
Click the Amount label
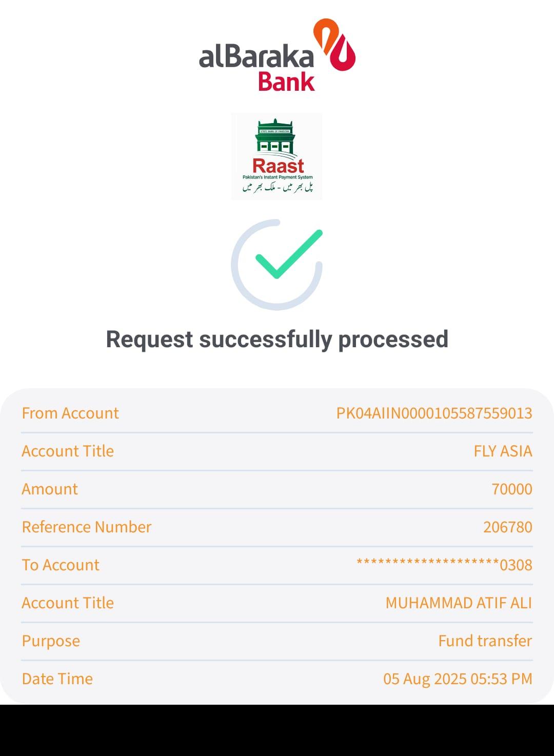50,489
